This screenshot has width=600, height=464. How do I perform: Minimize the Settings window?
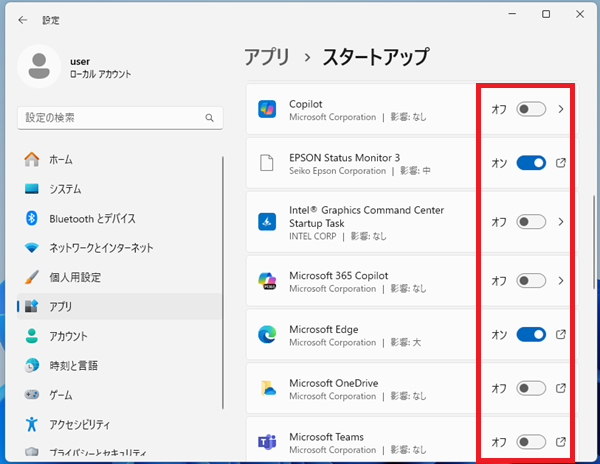512,14
